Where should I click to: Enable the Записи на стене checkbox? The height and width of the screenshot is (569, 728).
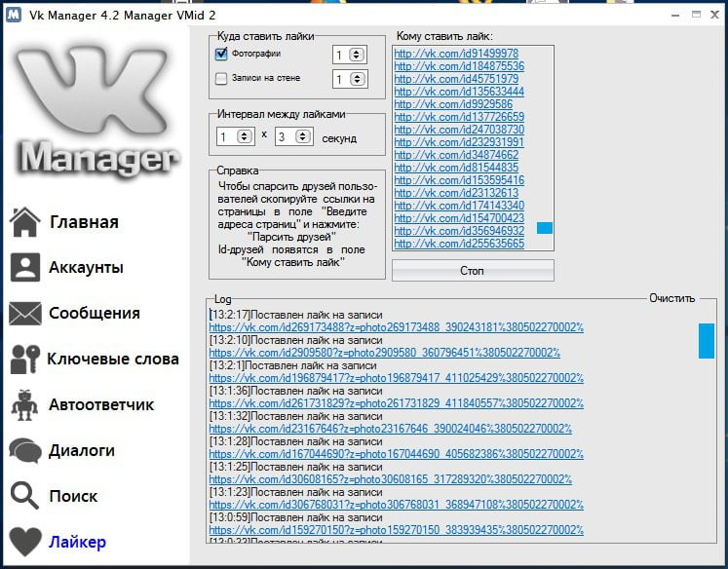(x=221, y=79)
